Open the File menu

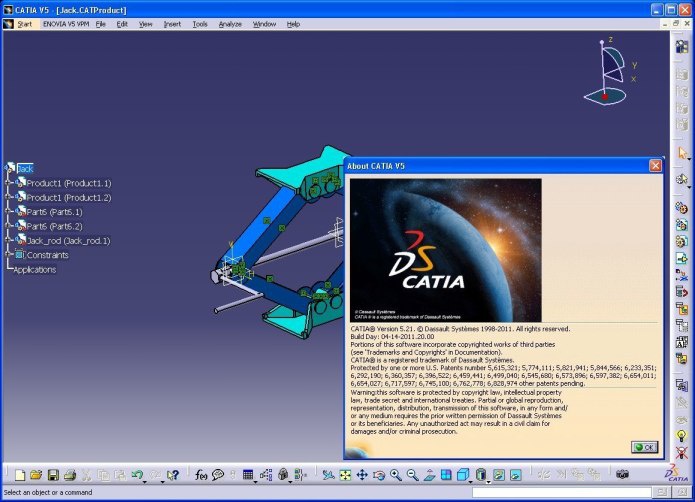coord(101,24)
